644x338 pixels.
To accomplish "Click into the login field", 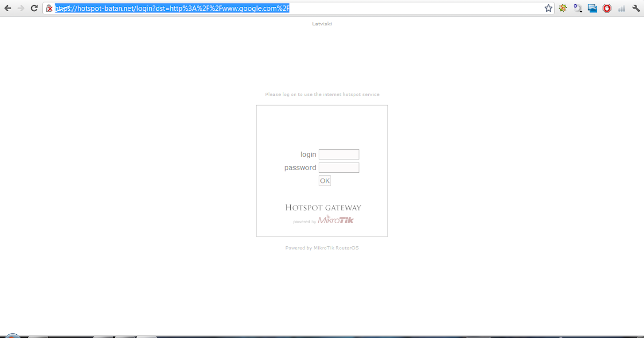I will 339,155.
